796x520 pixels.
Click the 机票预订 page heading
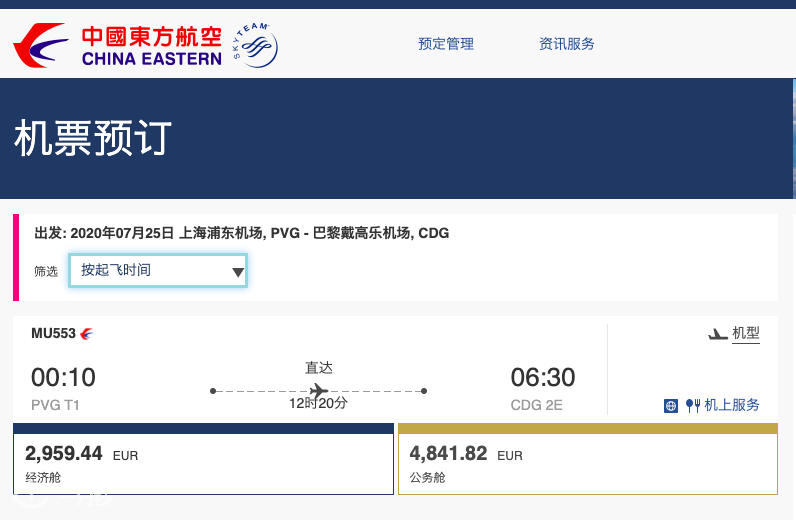[x=93, y=138]
